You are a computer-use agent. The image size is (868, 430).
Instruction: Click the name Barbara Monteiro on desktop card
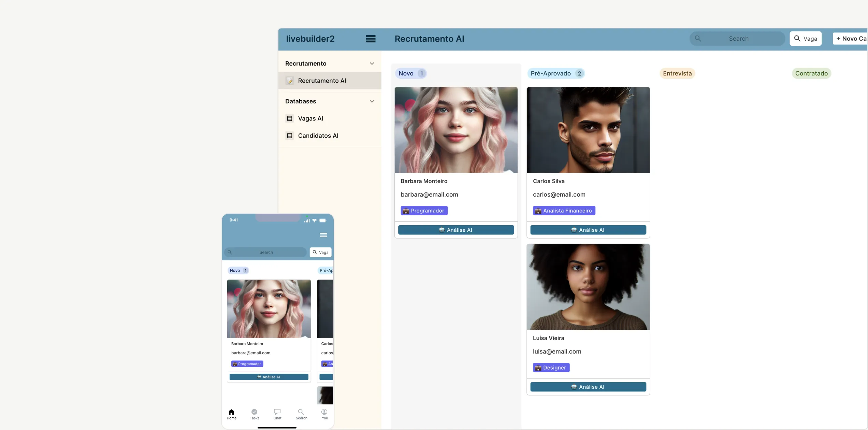click(x=424, y=181)
